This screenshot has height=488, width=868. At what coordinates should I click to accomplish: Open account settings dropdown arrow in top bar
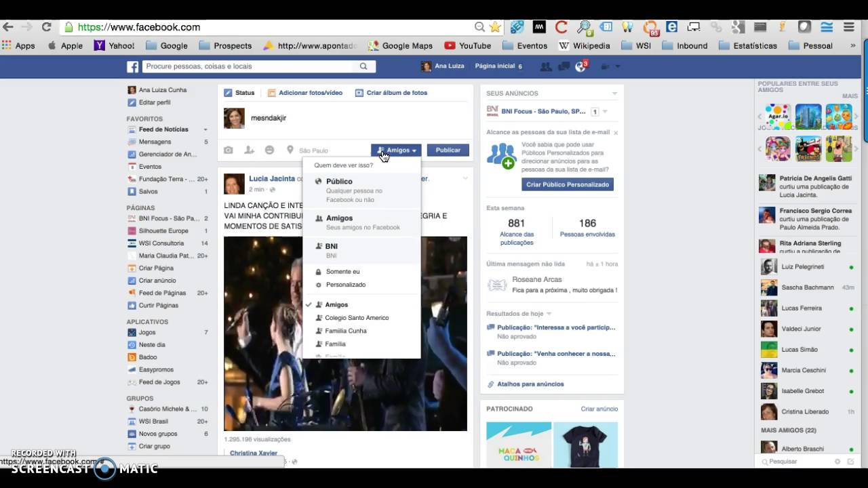(617, 66)
